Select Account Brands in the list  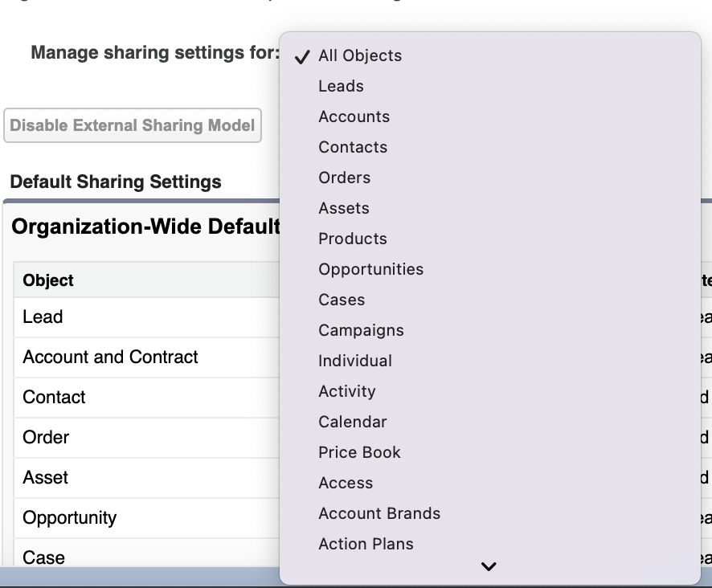(379, 513)
